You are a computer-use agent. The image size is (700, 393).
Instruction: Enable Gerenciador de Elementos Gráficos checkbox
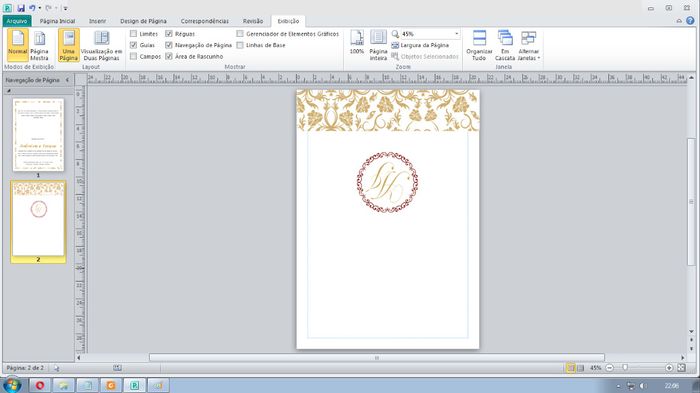pyautogui.click(x=240, y=33)
